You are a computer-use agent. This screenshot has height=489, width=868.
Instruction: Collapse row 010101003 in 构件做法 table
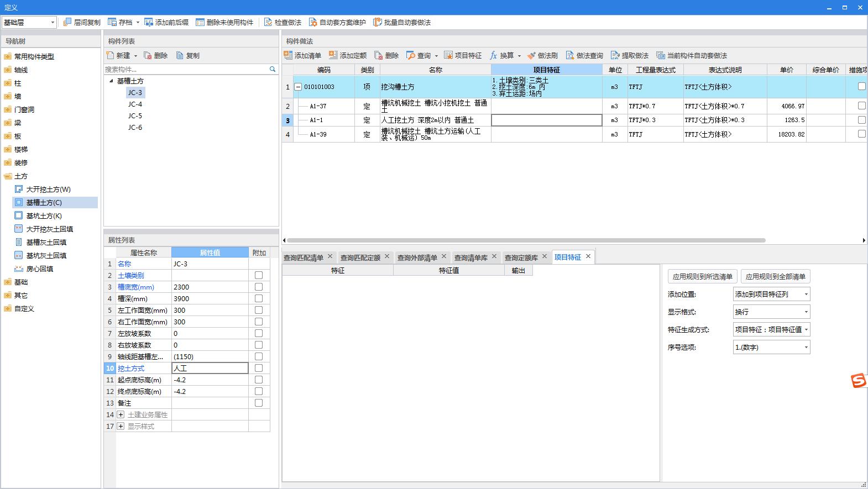[298, 87]
